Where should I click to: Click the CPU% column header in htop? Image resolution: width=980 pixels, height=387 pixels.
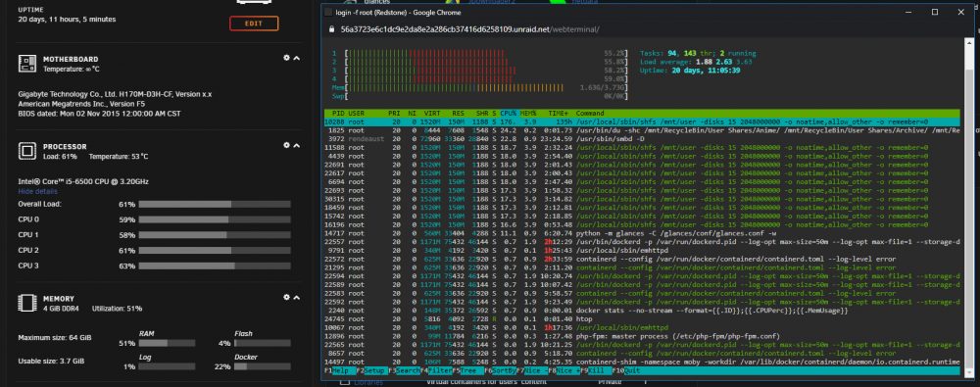click(508, 114)
